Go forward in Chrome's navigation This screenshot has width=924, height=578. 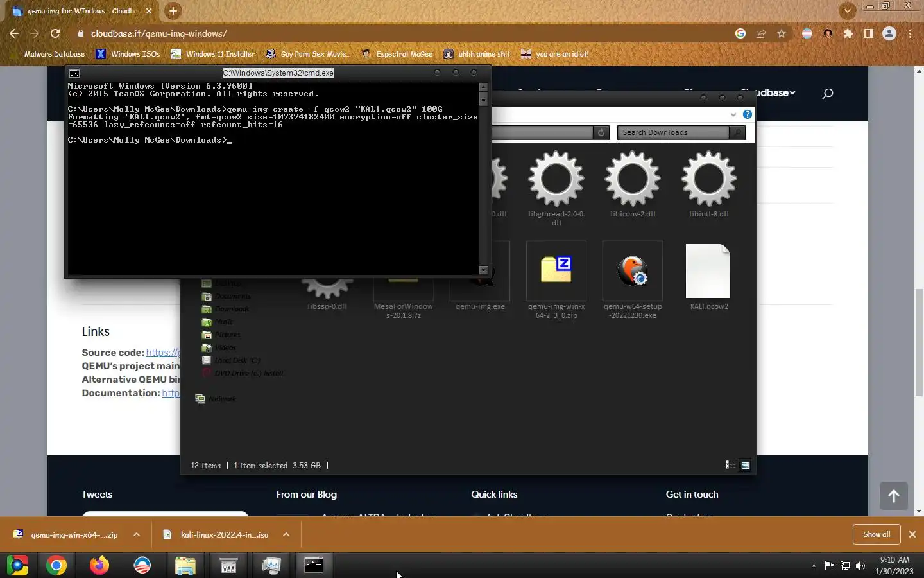click(x=35, y=33)
